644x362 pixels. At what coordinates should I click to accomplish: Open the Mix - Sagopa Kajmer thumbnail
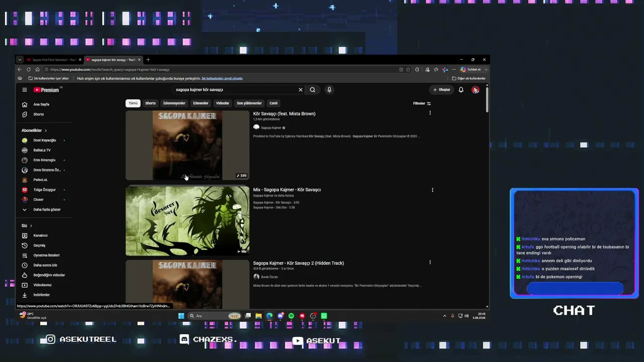tap(187, 221)
